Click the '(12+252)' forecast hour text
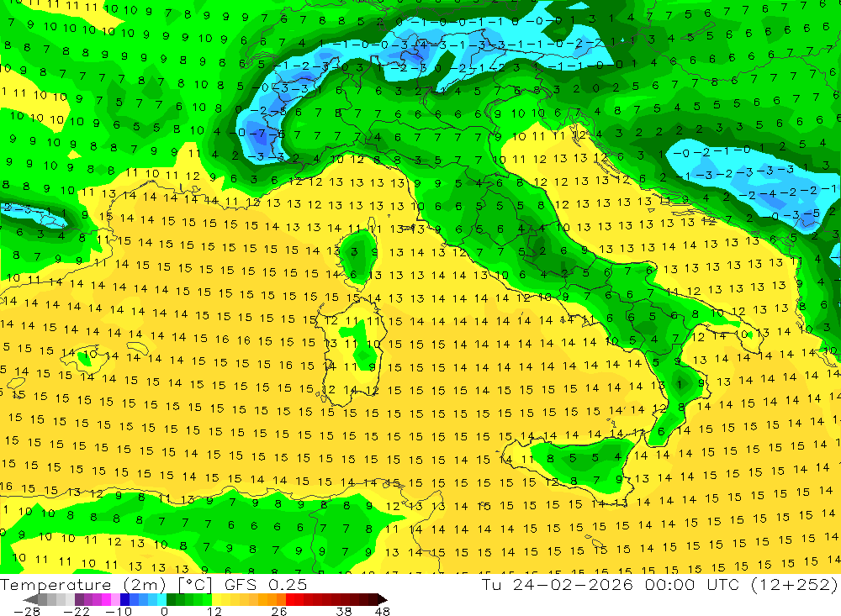Image resolution: width=841 pixels, height=616 pixels. click(795, 585)
